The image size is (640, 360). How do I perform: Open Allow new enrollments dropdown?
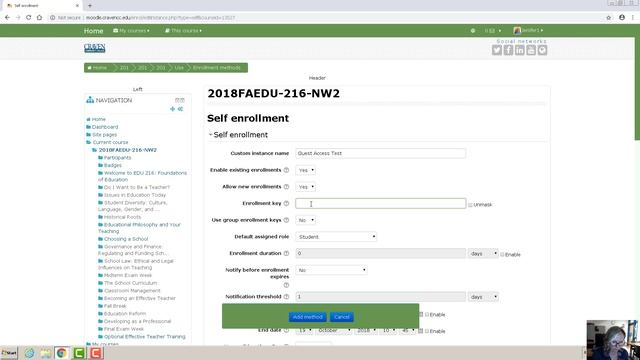pos(305,187)
